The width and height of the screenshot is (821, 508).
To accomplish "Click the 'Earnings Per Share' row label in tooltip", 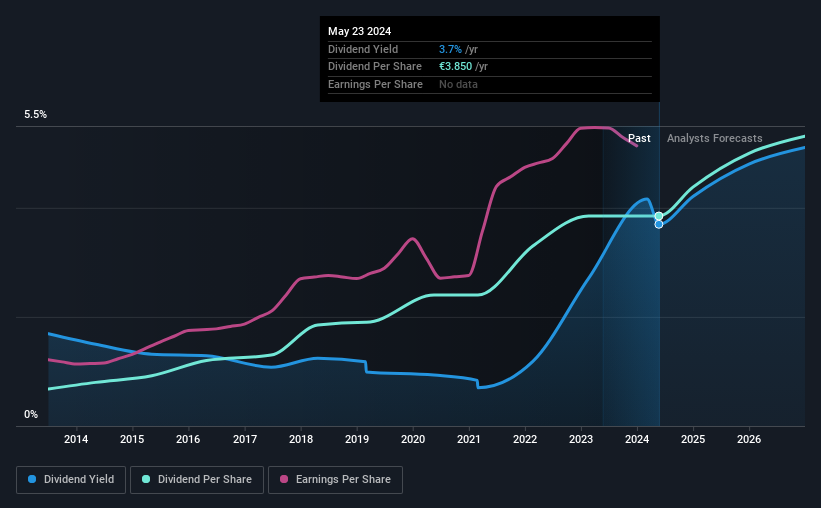I will pyautogui.click(x=375, y=84).
